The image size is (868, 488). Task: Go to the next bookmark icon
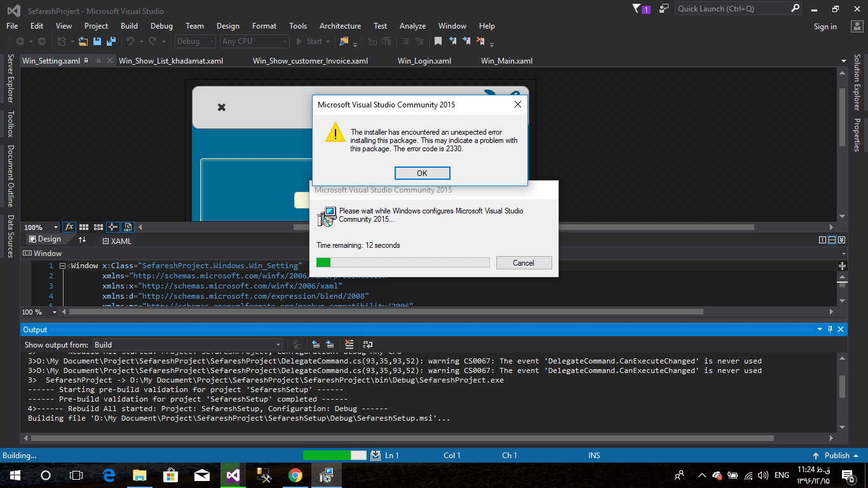(466, 41)
